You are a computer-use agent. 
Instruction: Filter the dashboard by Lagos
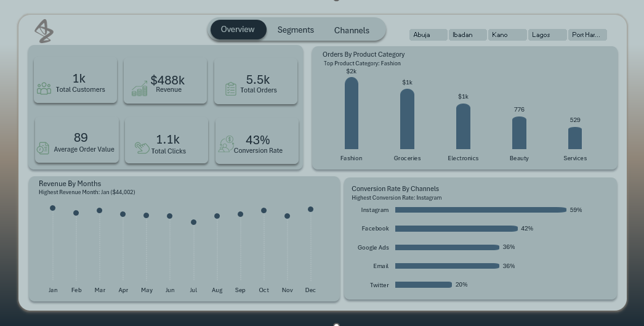(x=547, y=35)
